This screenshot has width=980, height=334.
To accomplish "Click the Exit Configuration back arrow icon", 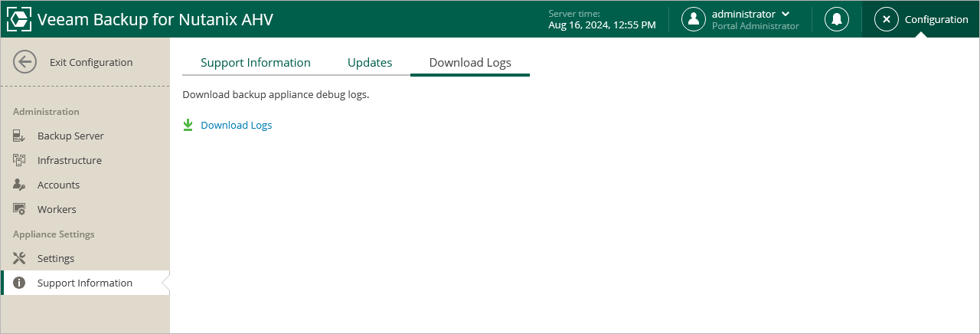I will 25,62.
